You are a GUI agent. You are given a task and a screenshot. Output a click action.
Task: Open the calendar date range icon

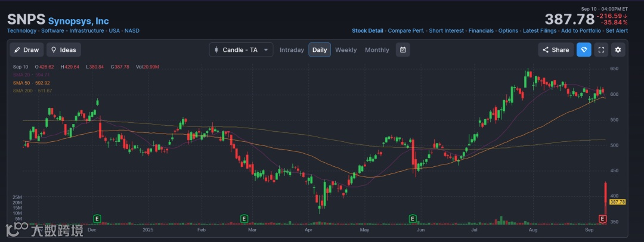pos(403,49)
